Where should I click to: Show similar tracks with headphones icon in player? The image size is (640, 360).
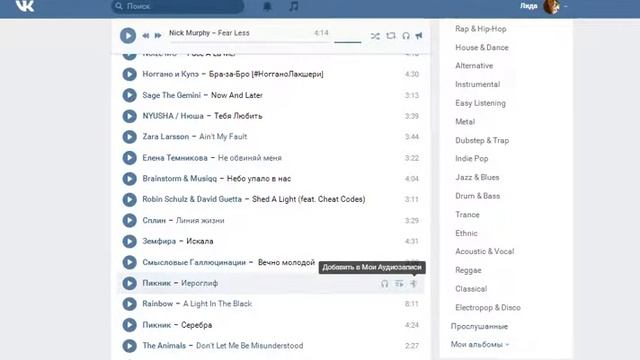tap(406, 36)
